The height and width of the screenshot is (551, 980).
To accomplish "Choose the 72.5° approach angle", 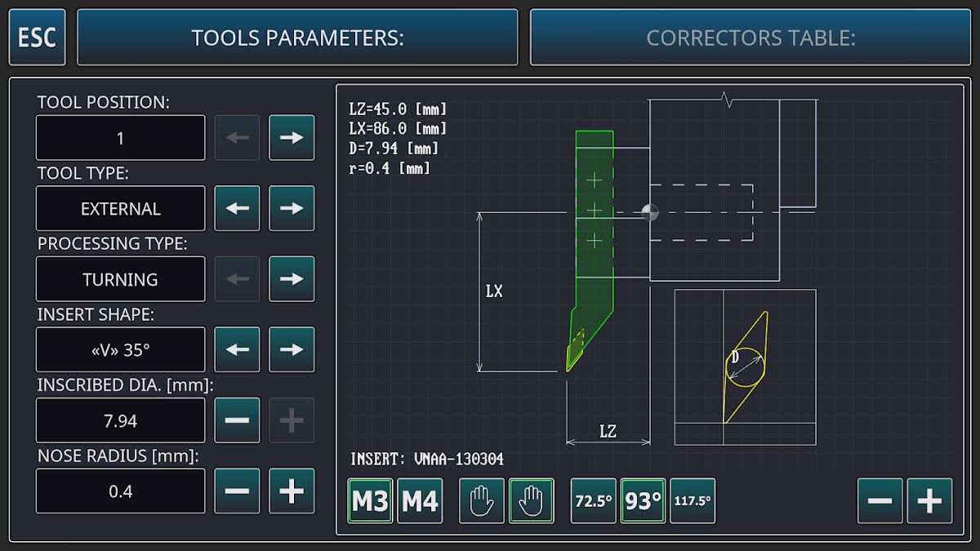I will [594, 501].
